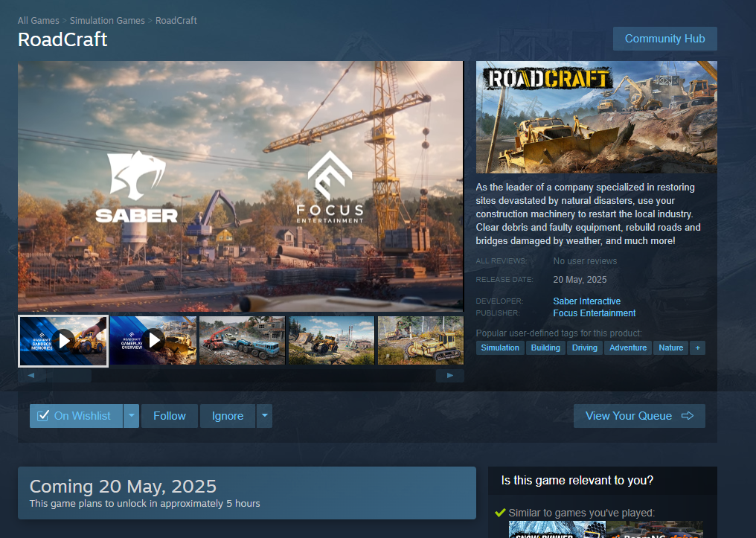This screenshot has width=756, height=538.
Task: Open Simulation Games breadcrumb link
Action: [107, 21]
